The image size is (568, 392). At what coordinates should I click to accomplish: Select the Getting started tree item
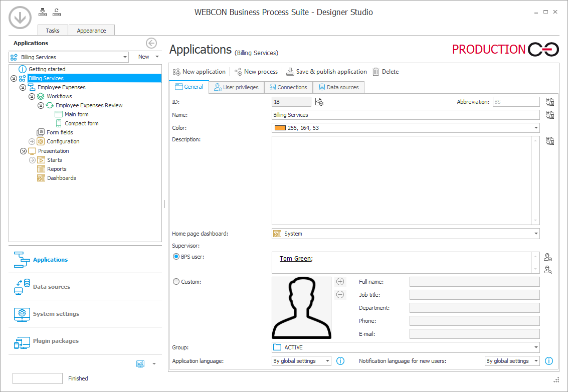pyautogui.click(x=47, y=69)
